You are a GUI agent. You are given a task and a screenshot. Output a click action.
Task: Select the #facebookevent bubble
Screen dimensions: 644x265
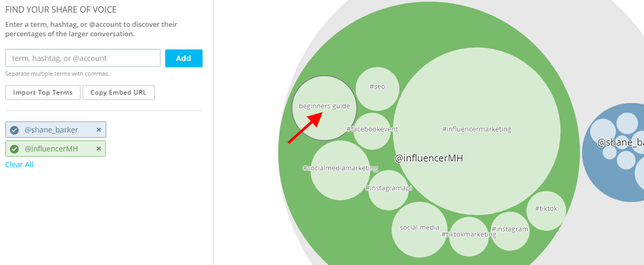click(x=372, y=131)
